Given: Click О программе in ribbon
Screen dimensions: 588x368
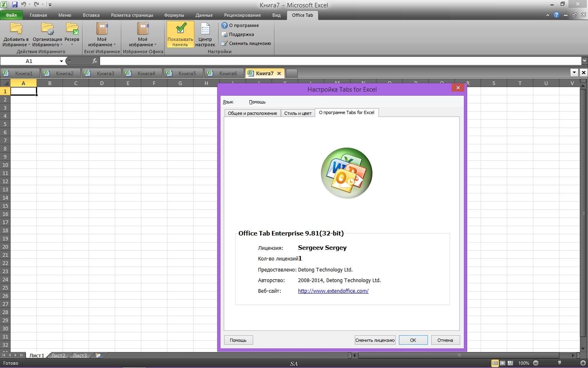Looking at the screenshot, I should click(240, 25).
